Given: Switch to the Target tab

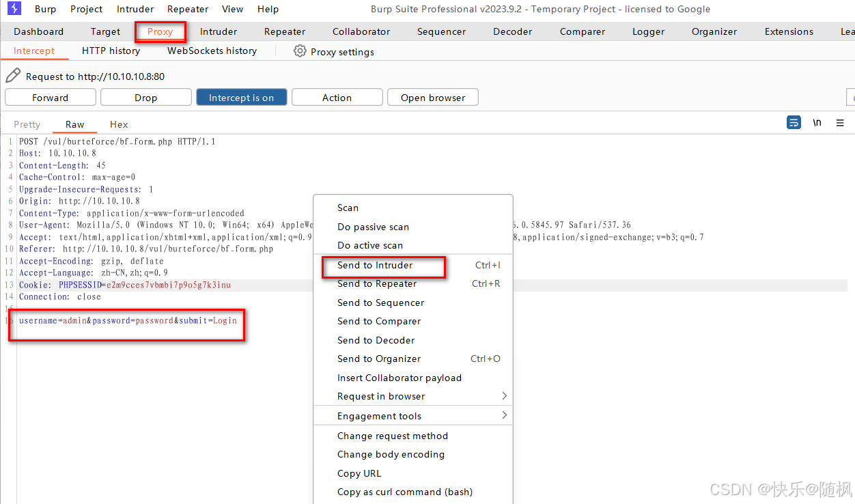Looking at the screenshot, I should (105, 31).
